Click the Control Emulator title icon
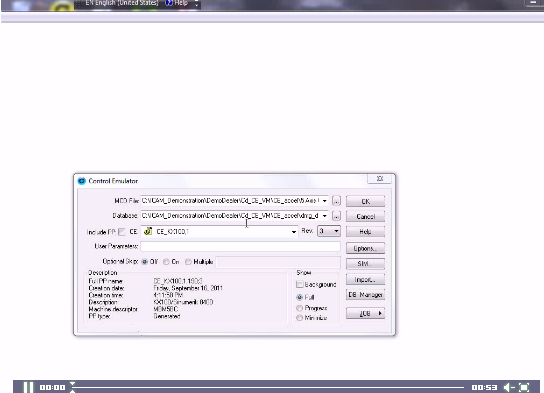The height and width of the screenshot is (393, 544). point(82,181)
